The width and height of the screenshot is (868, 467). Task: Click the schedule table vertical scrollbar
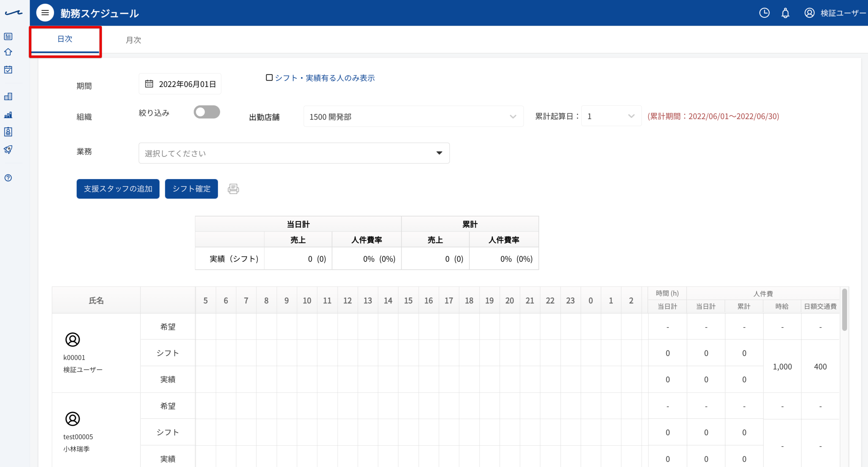(844, 309)
